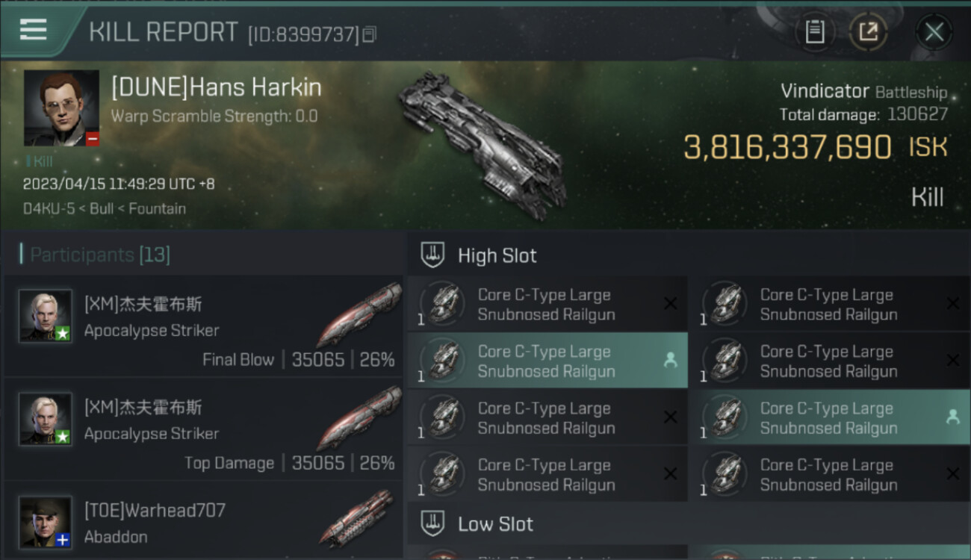
Task: Select the [DUNE]Hans Harkin pilot name
Action: (217, 88)
